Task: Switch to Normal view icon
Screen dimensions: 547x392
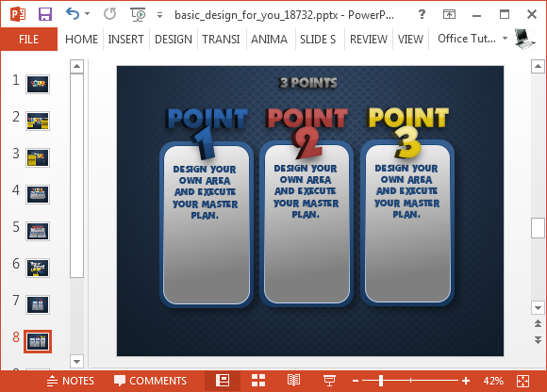Action: [x=223, y=381]
